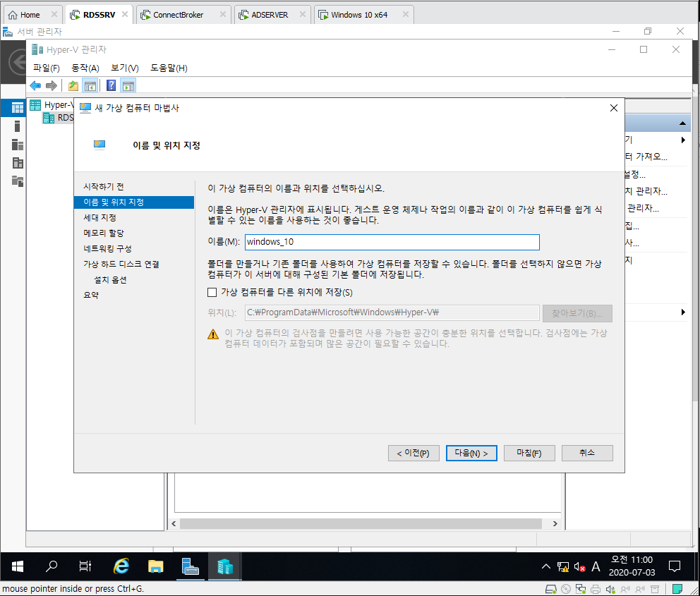Image resolution: width=700 pixels, height=596 pixels.
Task: Open the blue help question mark icon
Action: pyautogui.click(x=111, y=85)
